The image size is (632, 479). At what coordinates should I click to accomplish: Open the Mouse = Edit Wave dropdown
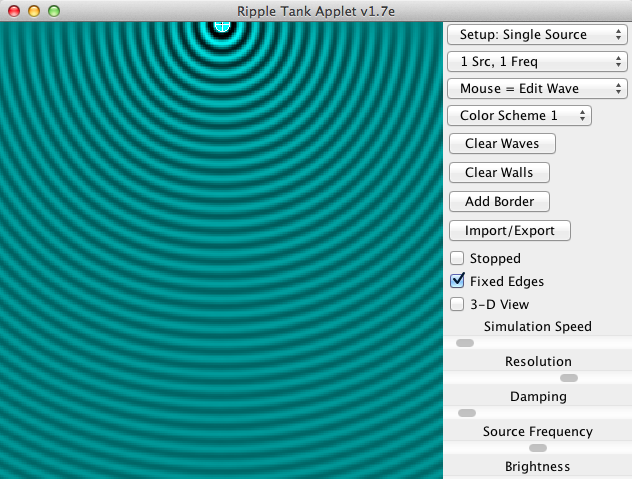pyautogui.click(x=537, y=89)
